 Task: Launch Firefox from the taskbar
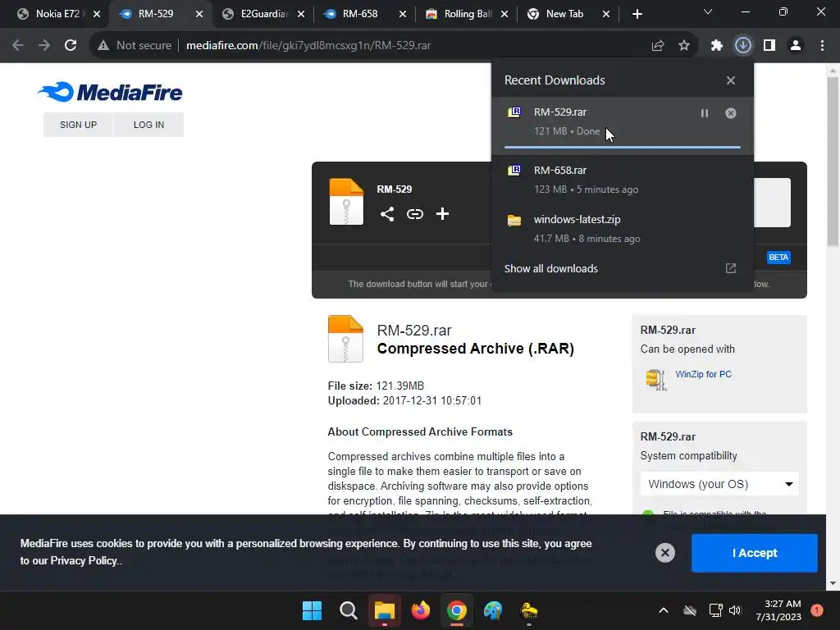421,610
